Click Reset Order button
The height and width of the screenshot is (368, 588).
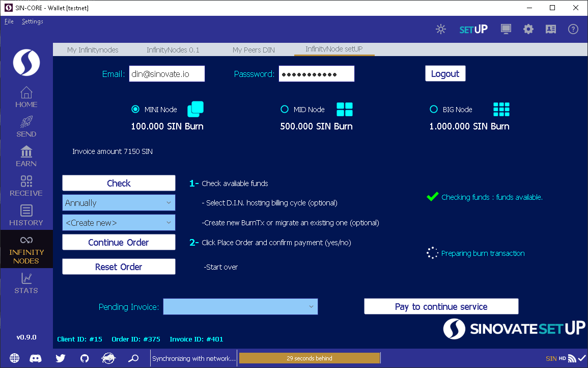[119, 267]
